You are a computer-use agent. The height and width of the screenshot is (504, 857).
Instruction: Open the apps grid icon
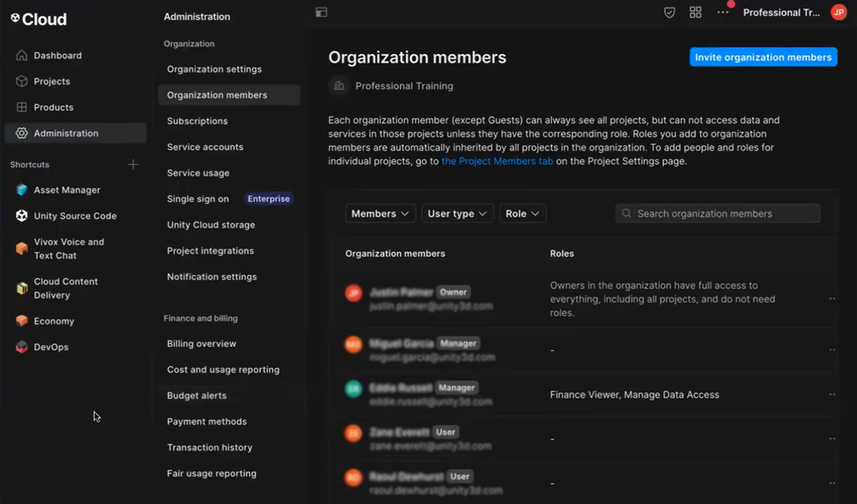coord(695,13)
